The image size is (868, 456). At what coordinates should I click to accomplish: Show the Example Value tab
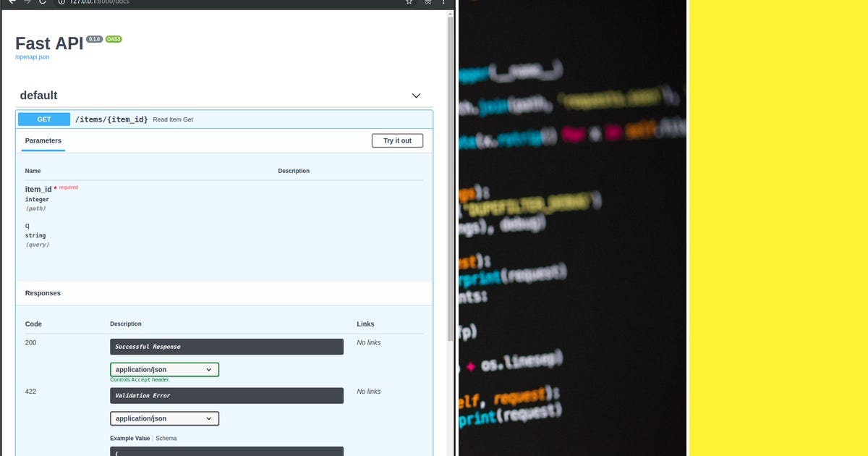click(129, 438)
